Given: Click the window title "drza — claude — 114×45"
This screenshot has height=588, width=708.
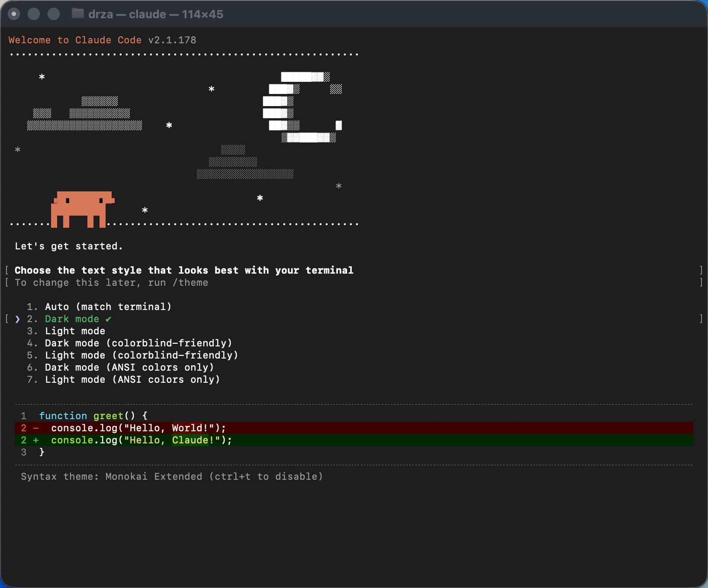Looking at the screenshot, I should tap(156, 14).
